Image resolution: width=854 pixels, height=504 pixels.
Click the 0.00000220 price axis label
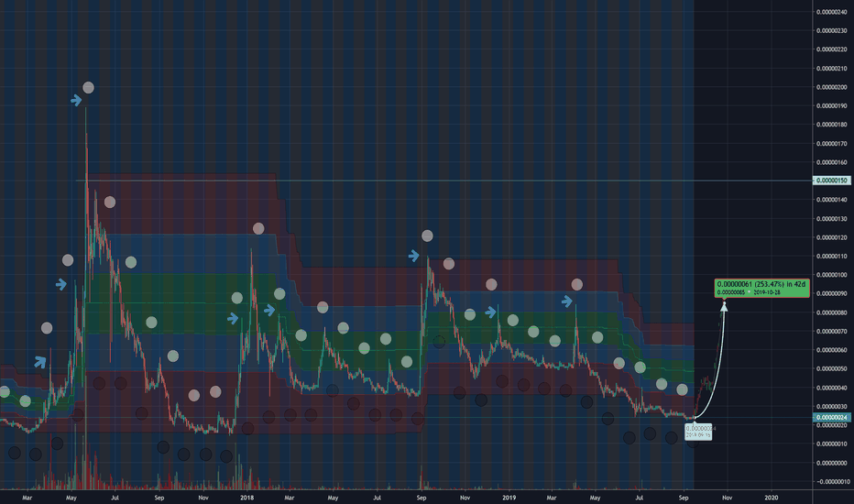832,49
